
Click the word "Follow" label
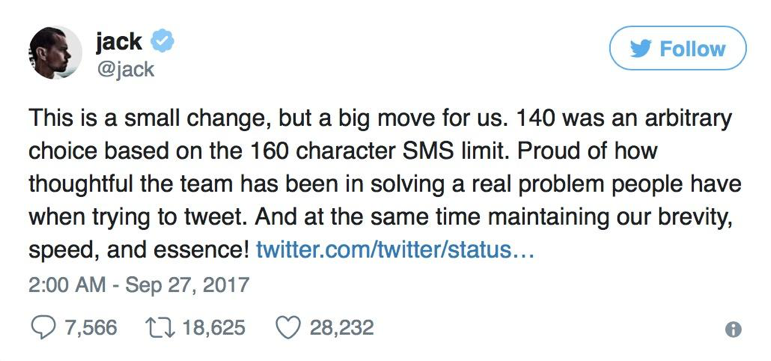(x=692, y=49)
